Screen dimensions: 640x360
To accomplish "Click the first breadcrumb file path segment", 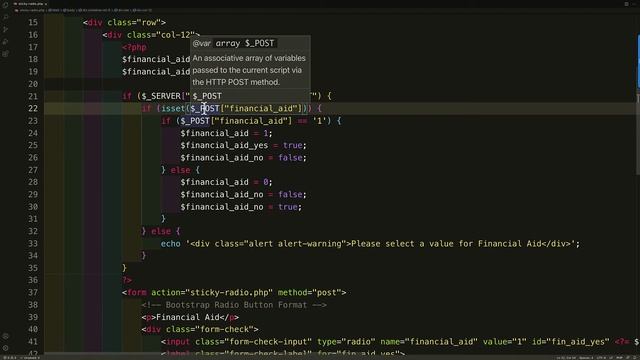I will pos(32,10).
